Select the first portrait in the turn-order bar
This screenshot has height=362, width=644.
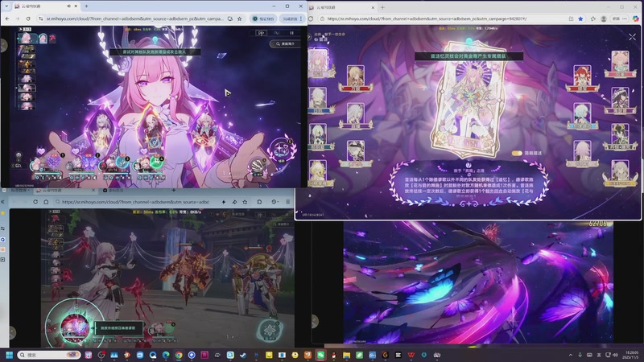(x=26, y=38)
